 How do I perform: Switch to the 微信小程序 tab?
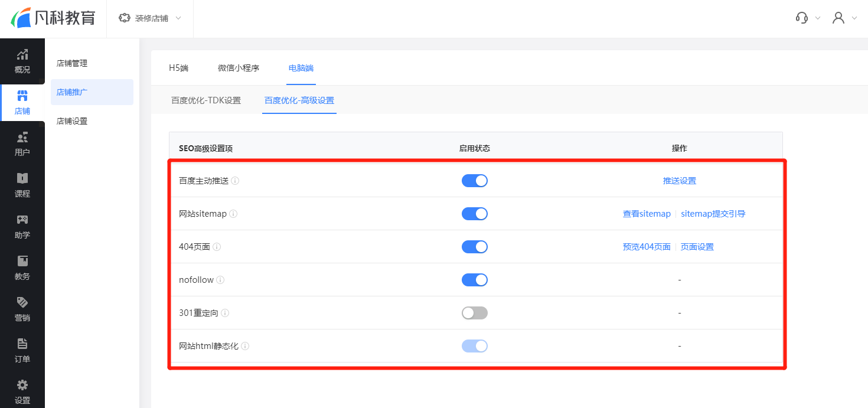239,68
